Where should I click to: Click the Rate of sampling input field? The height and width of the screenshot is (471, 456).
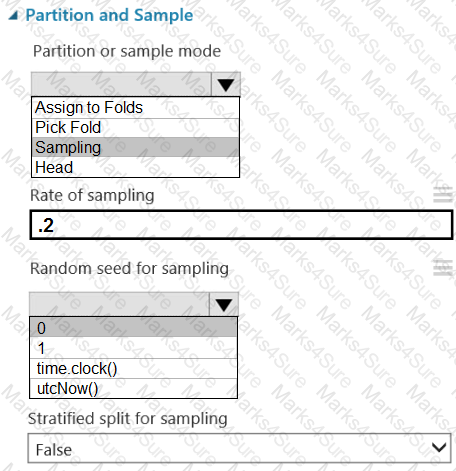click(241, 225)
